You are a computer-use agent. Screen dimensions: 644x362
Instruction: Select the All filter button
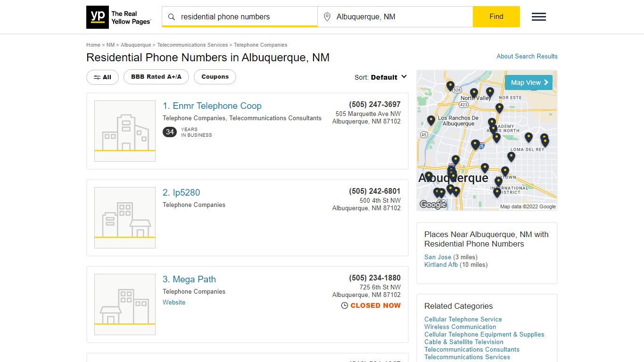point(102,77)
